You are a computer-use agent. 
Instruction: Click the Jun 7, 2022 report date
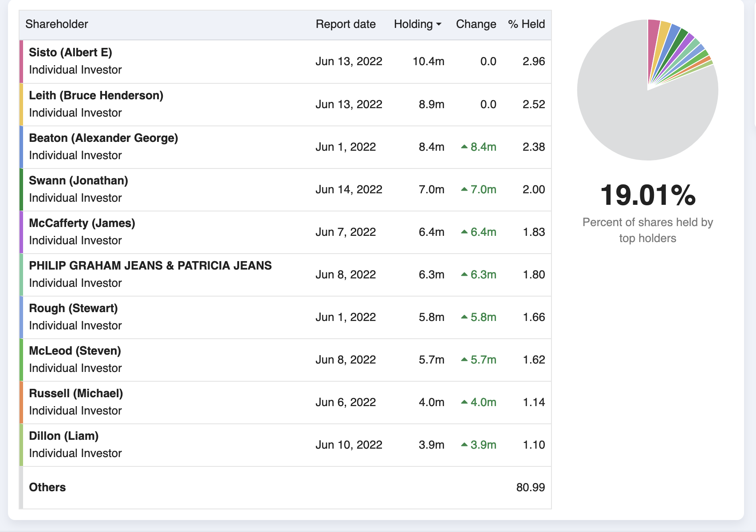click(x=346, y=232)
